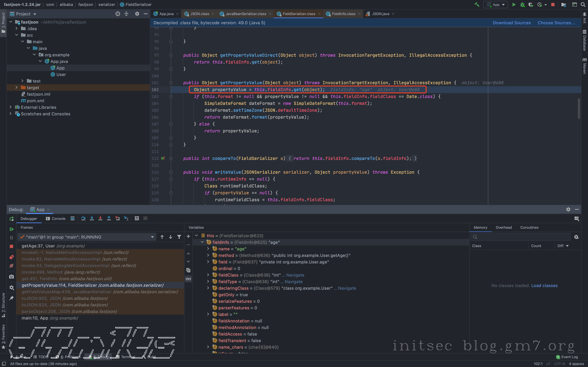Viewport: 588px width, 367px height.
Task: Click View Breakpoints icon
Action: pos(11,257)
